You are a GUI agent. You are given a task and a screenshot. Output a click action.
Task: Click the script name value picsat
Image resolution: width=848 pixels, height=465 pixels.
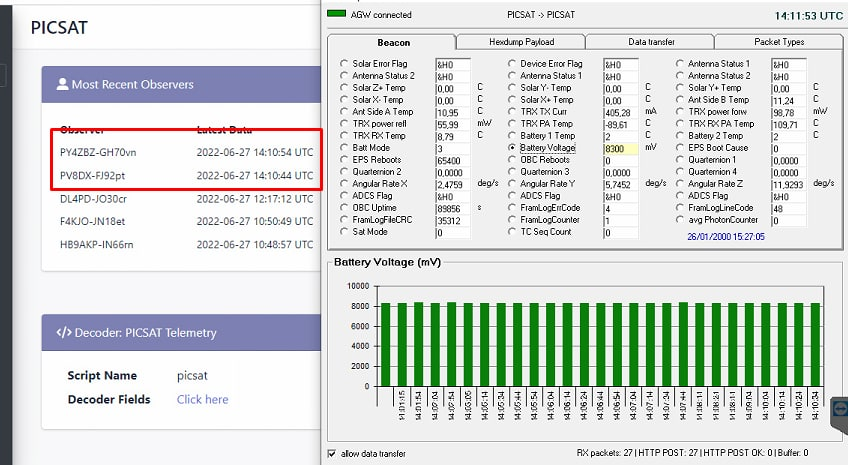point(192,375)
